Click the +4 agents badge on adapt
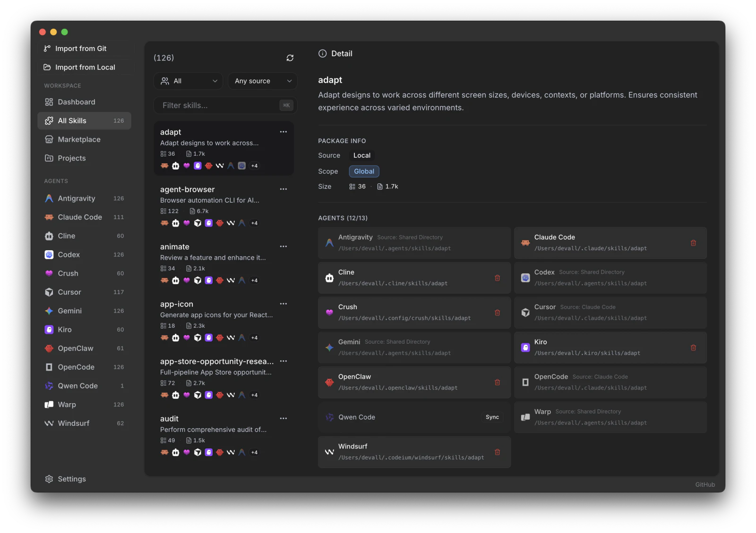This screenshot has height=533, width=756. point(254,166)
